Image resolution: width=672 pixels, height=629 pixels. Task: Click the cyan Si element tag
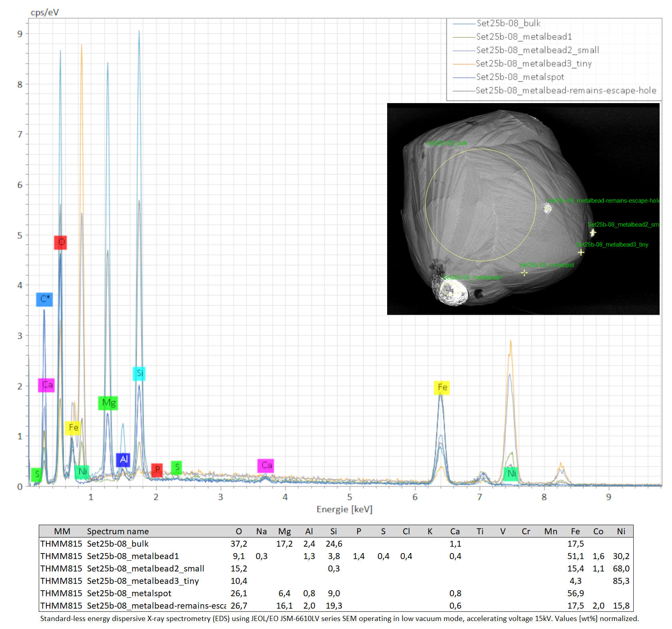click(x=139, y=373)
